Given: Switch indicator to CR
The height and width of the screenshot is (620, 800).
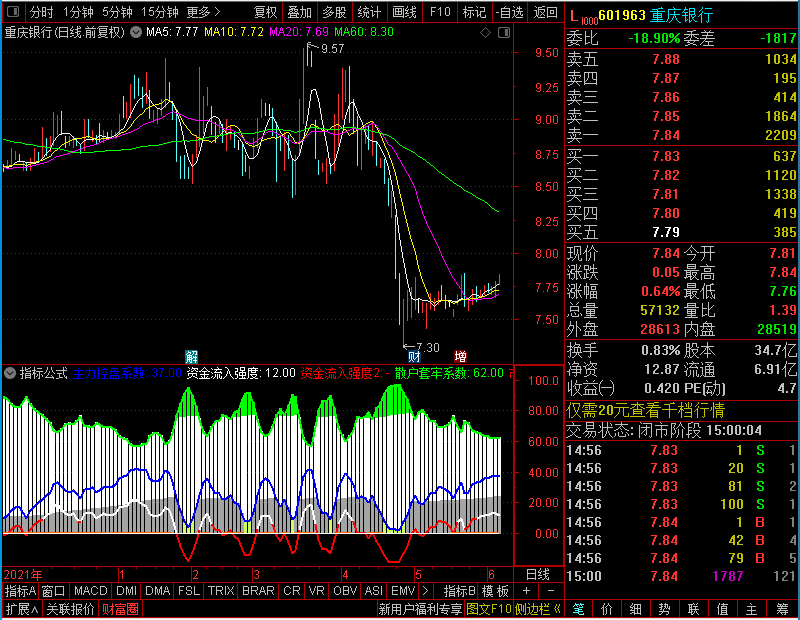Looking at the screenshot, I should (292, 591).
